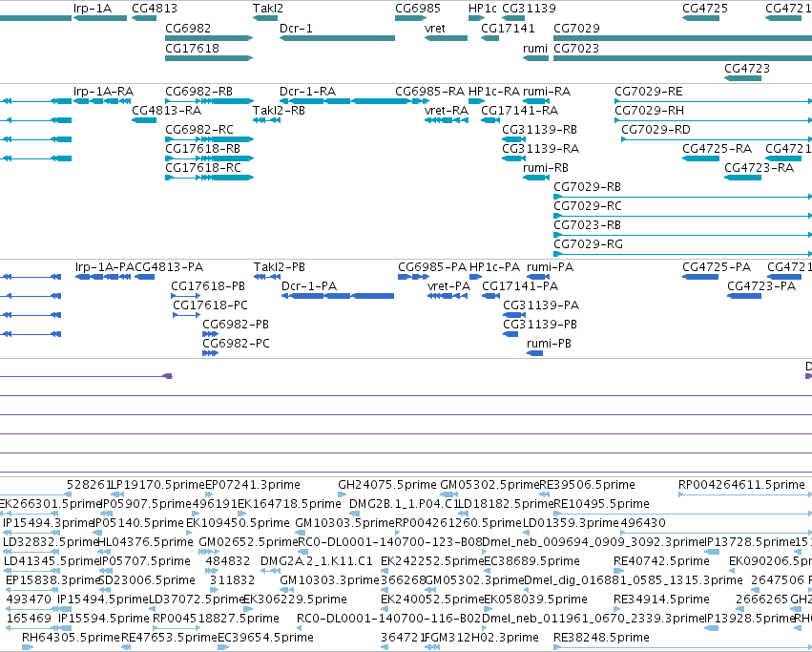The height and width of the screenshot is (652, 812).
Task: Click the CG7029-RG transcript label
Action: (589, 244)
